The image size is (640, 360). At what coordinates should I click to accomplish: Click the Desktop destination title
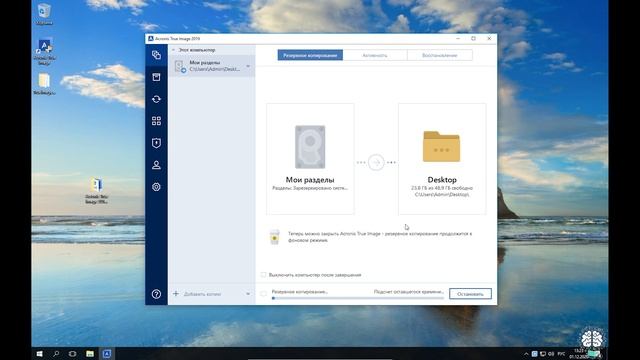pyautogui.click(x=442, y=180)
